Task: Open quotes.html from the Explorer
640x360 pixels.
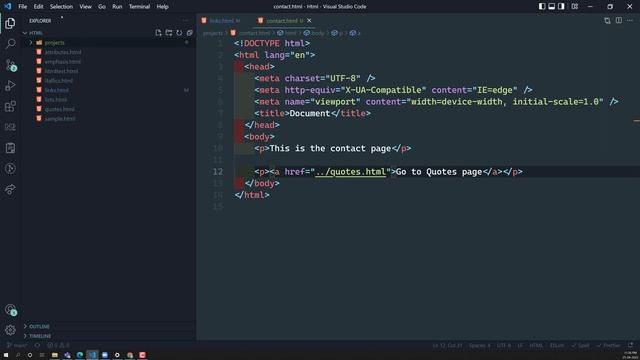Action: pyautogui.click(x=60, y=109)
